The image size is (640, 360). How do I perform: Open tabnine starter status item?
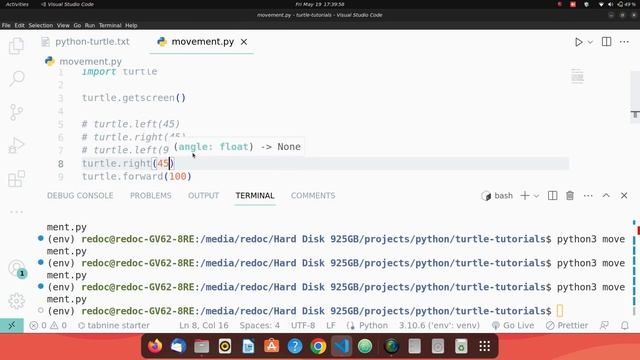click(114, 325)
